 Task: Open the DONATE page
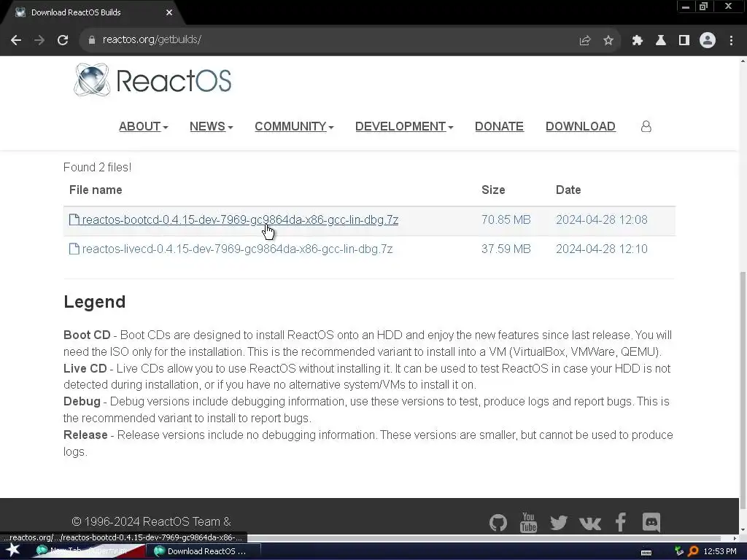(x=499, y=126)
